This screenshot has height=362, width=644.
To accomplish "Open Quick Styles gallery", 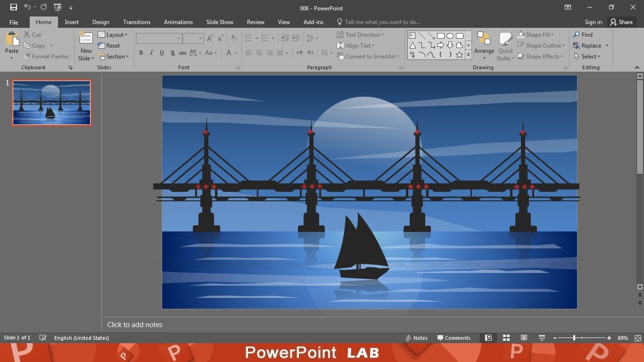I will [x=505, y=46].
